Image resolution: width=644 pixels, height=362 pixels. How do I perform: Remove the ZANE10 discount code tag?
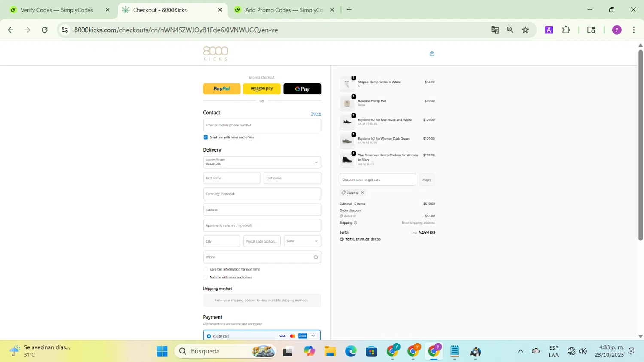[x=362, y=192]
